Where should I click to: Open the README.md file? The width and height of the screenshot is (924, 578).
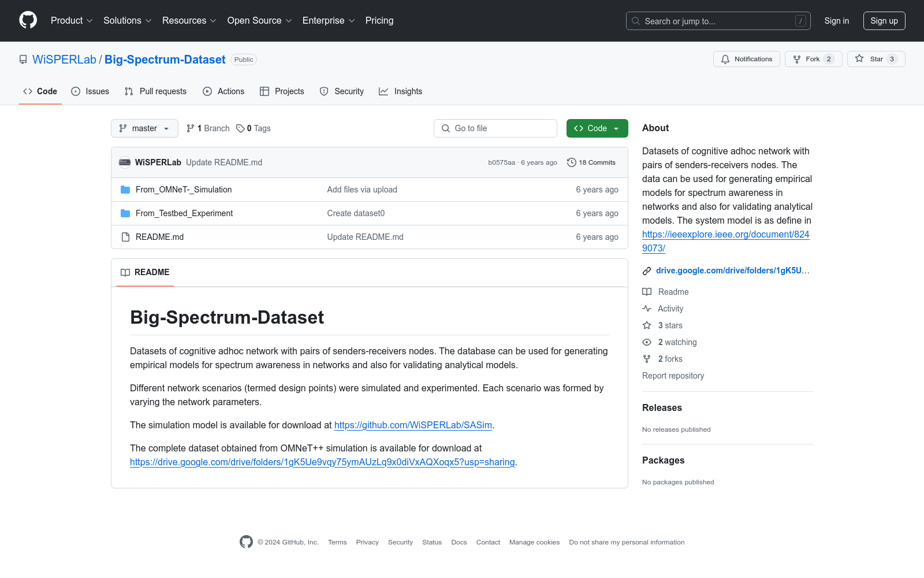click(159, 237)
